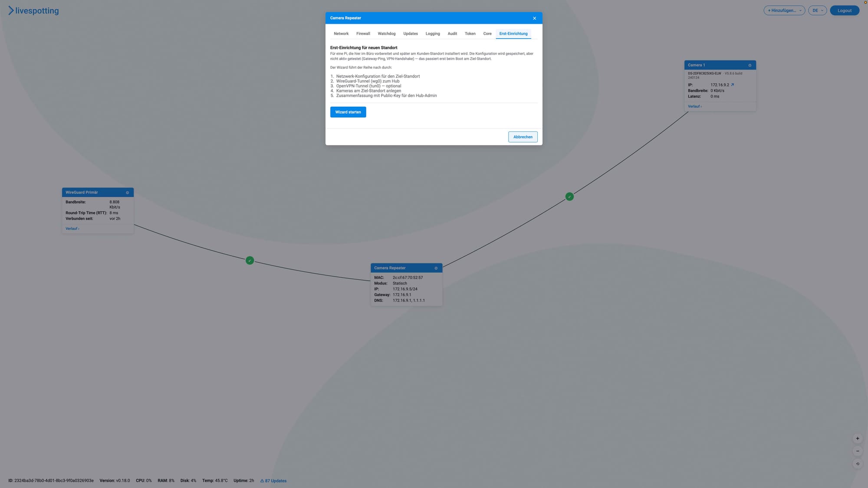Open the WireGuard Primär card settings gear
Viewport: 868px width, 488px height.
[x=127, y=193]
